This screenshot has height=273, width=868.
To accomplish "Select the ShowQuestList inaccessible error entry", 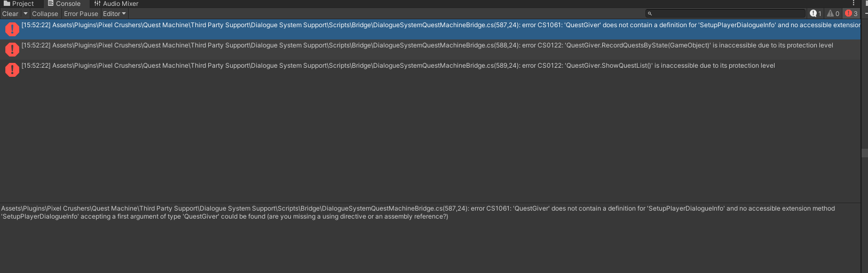I will pos(430,70).
